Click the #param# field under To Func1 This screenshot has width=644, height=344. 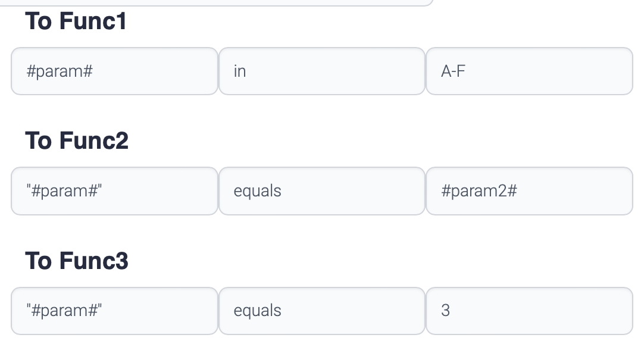114,71
